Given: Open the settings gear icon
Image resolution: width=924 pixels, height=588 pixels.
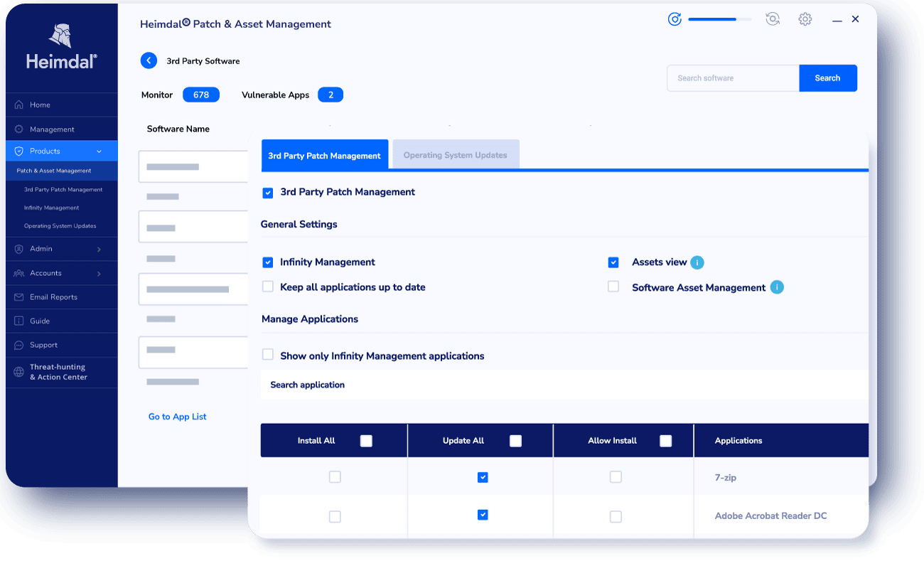Looking at the screenshot, I should click(805, 19).
